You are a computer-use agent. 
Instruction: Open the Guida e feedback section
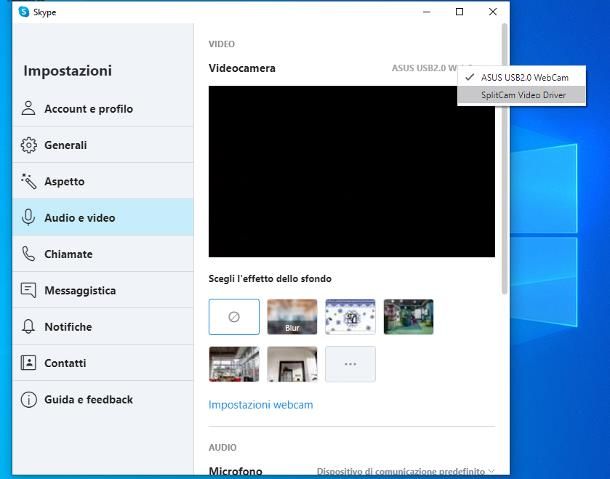tap(103, 399)
